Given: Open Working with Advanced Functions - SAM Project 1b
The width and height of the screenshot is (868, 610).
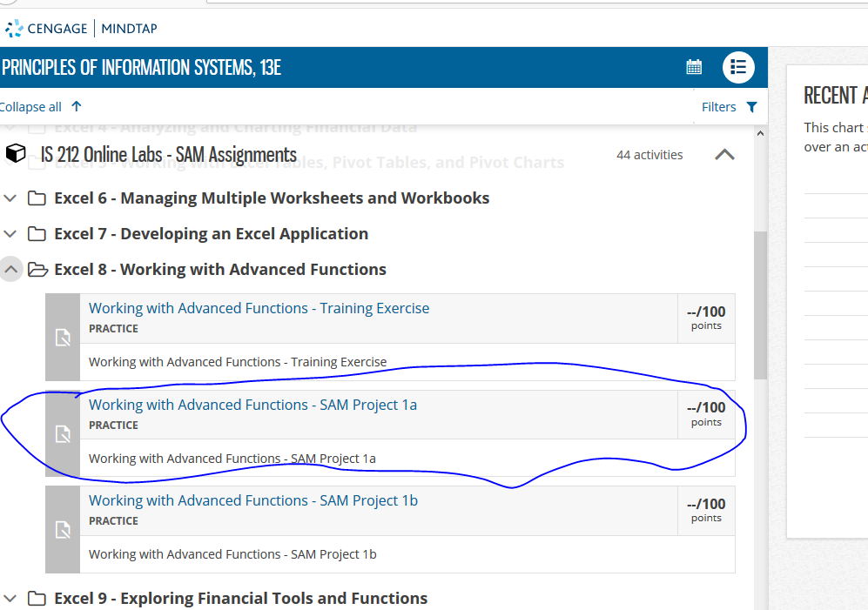Looking at the screenshot, I should click(253, 500).
